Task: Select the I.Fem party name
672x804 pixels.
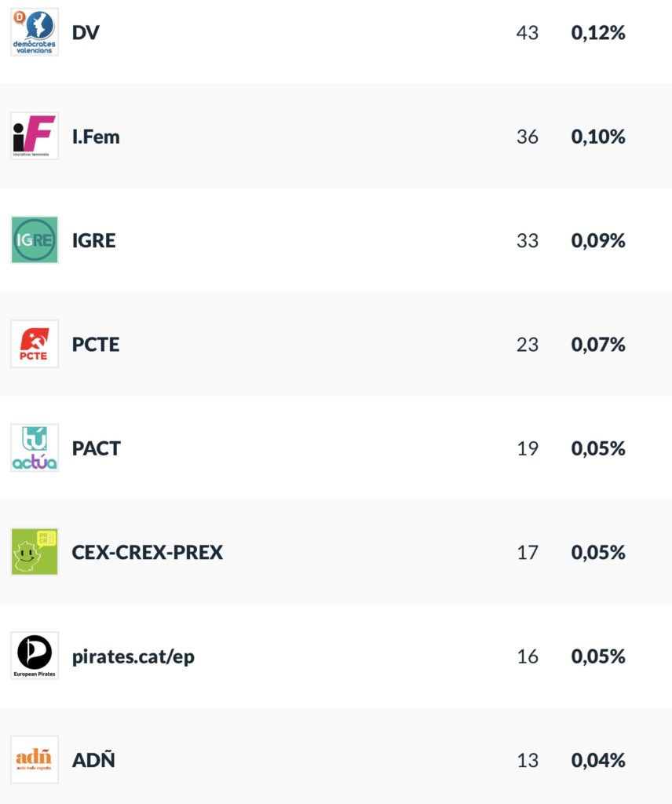Action: click(x=96, y=137)
